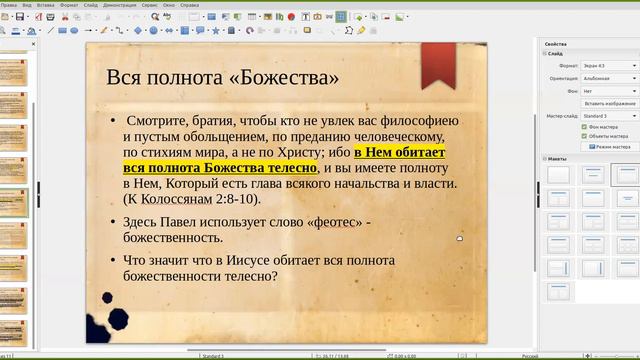Choose the blank slide layout thumbnail

(558, 175)
